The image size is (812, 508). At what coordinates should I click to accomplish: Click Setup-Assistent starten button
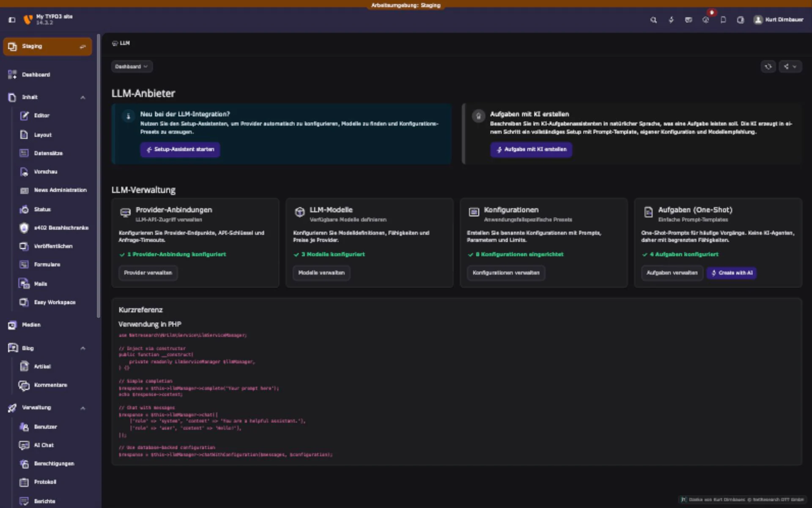point(180,149)
